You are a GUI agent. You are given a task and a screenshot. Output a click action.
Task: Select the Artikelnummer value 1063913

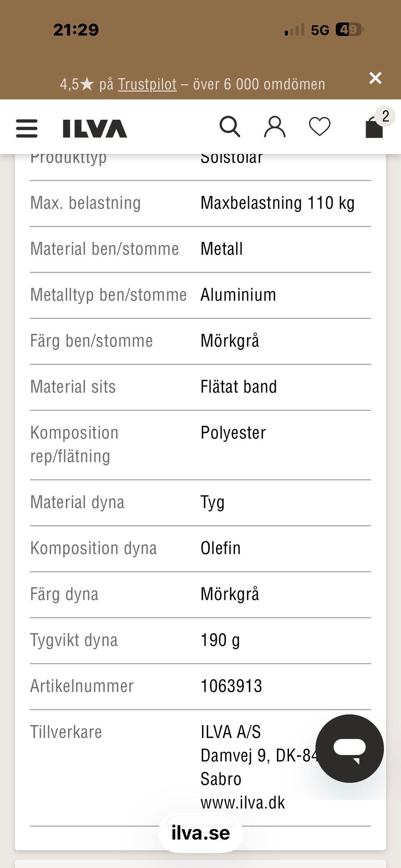(231, 686)
